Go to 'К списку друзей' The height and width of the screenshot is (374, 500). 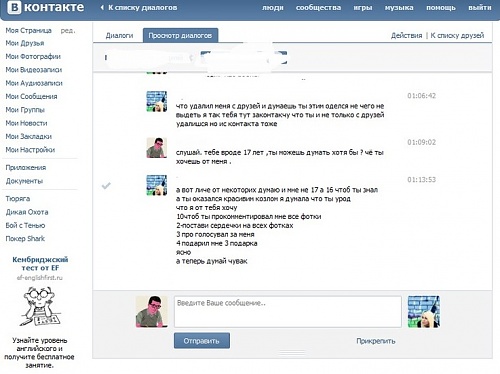click(x=457, y=35)
